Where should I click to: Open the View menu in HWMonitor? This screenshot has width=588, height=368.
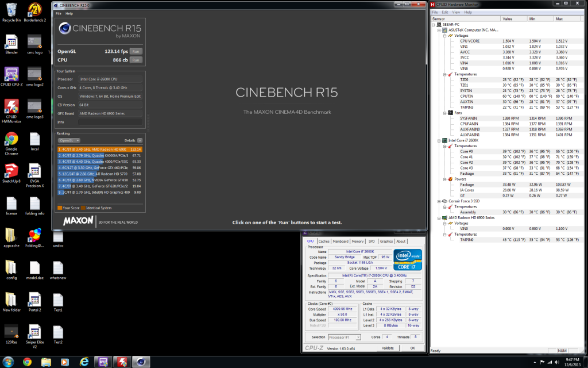(x=455, y=13)
